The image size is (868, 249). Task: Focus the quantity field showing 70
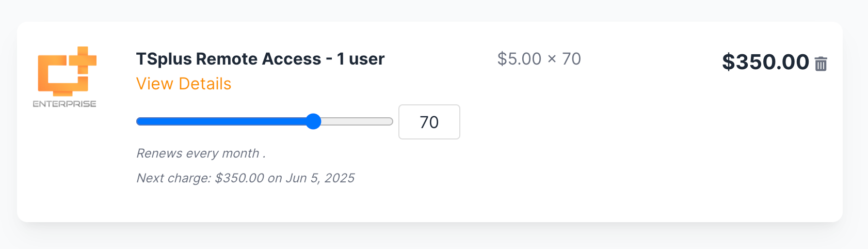429,122
